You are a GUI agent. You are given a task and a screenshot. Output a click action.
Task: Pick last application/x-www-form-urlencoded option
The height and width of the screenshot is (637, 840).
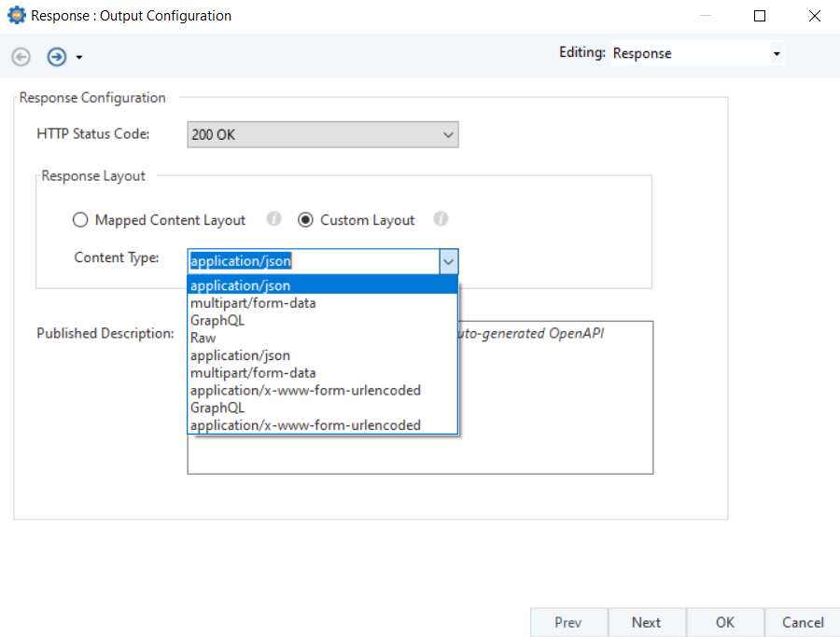click(305, 425)
